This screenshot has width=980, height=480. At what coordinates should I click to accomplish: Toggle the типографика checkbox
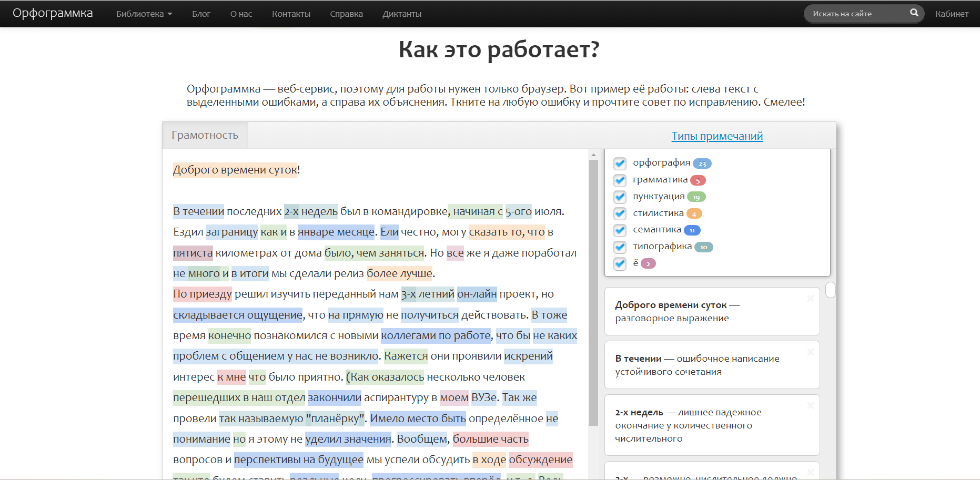click(620, 247)
